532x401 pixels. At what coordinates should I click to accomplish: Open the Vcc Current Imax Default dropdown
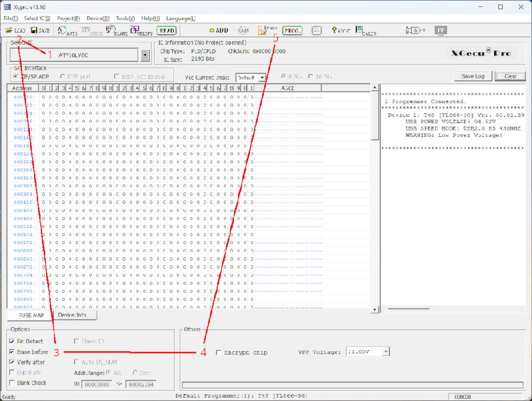[x=262, y=78]
